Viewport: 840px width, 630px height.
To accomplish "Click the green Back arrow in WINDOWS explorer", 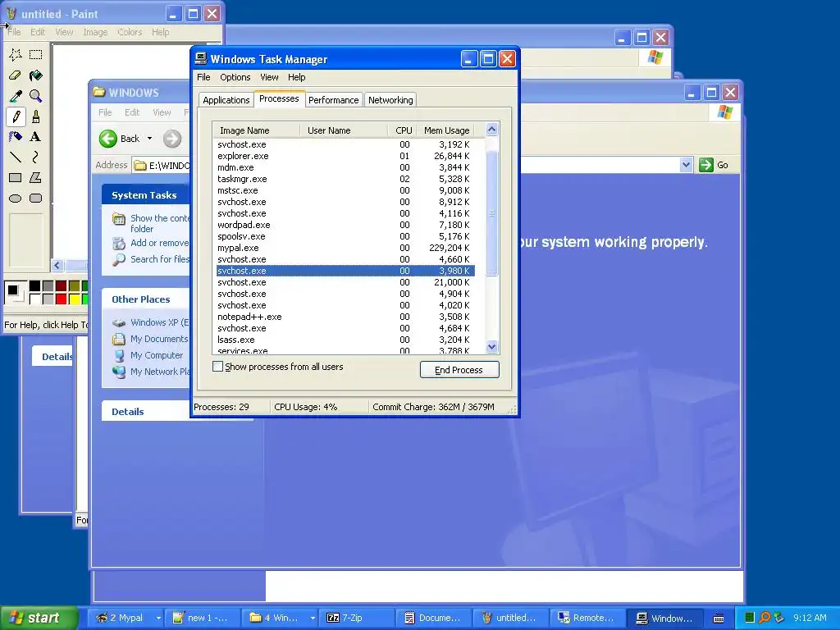I will 108,139.
